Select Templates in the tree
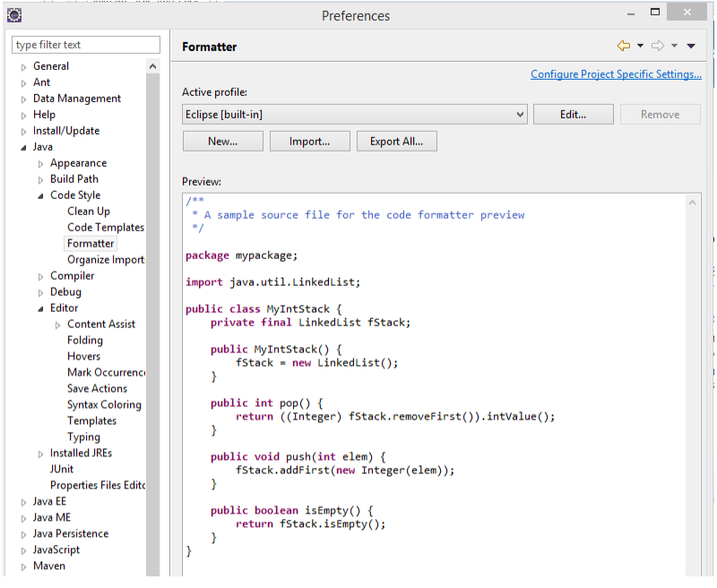 tap(92, 420)
